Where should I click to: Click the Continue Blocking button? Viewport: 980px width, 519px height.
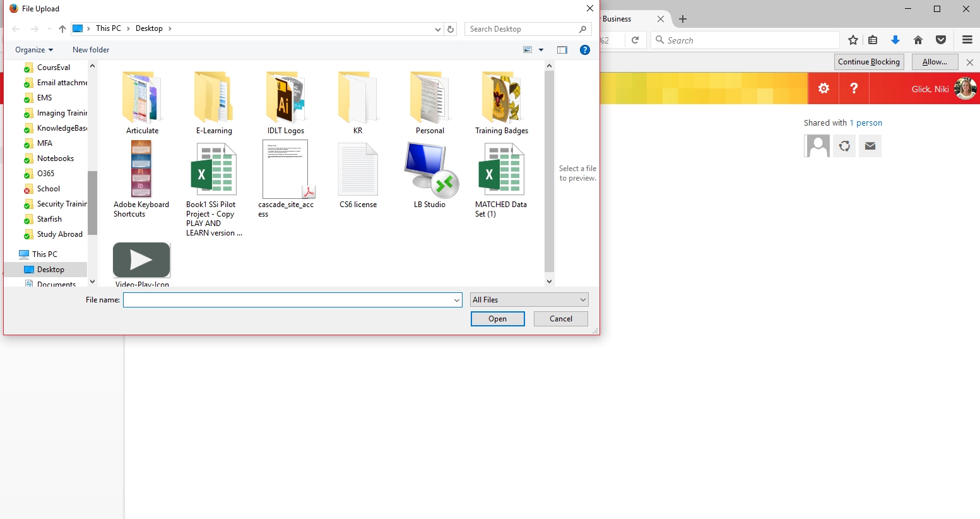tap(869, 62)
